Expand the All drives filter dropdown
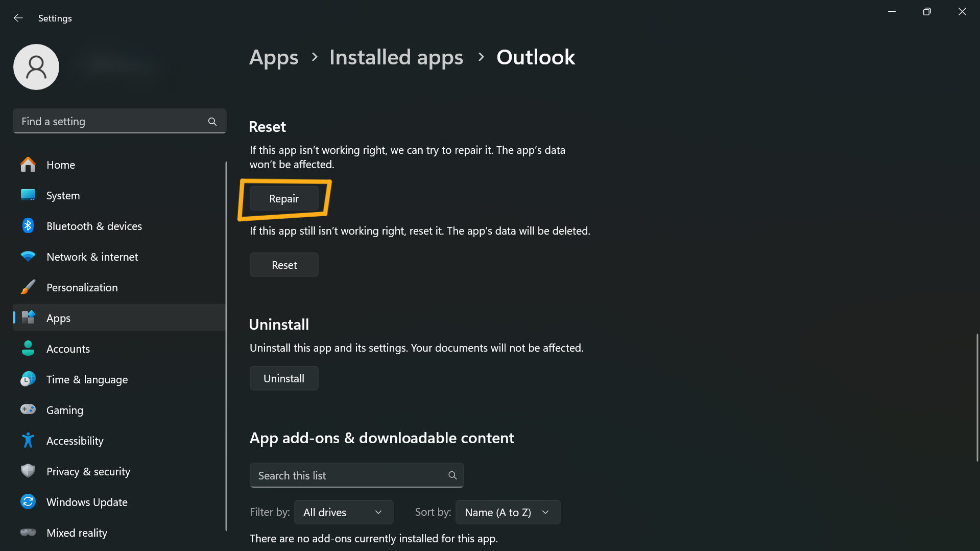This screenshot has height=551, width=980. point(343,512)
